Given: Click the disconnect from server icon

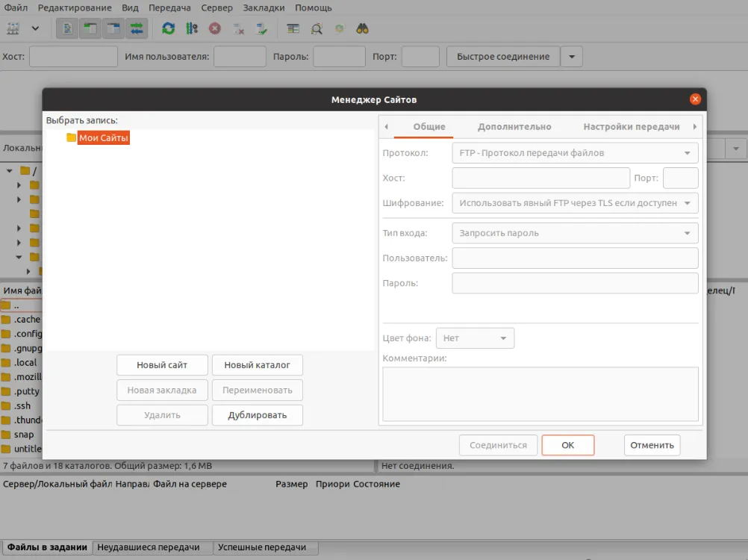Looking at the screenshot, I should click(x=239, y=28).
